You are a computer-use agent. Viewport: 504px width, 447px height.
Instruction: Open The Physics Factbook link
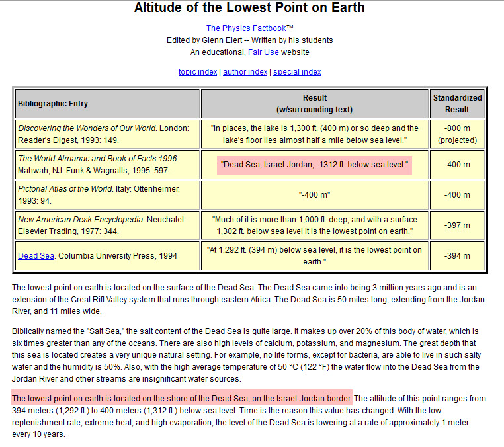(x=245, y=28)
